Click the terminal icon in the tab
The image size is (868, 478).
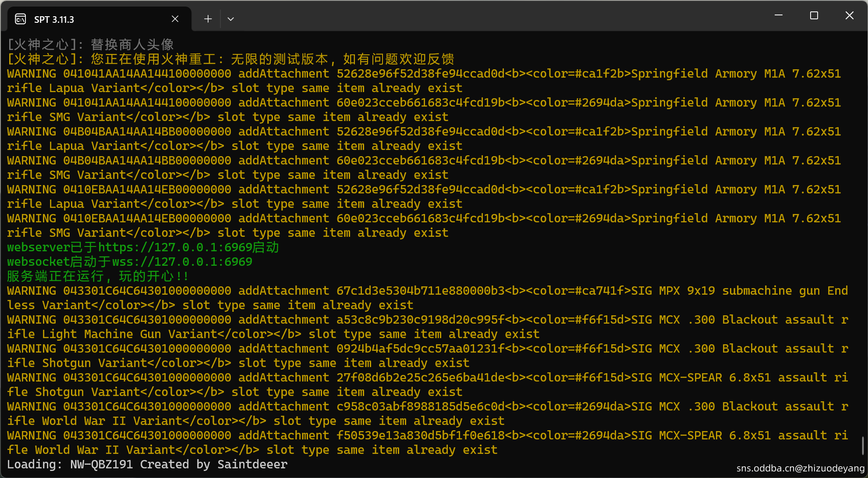pos(20,19)
